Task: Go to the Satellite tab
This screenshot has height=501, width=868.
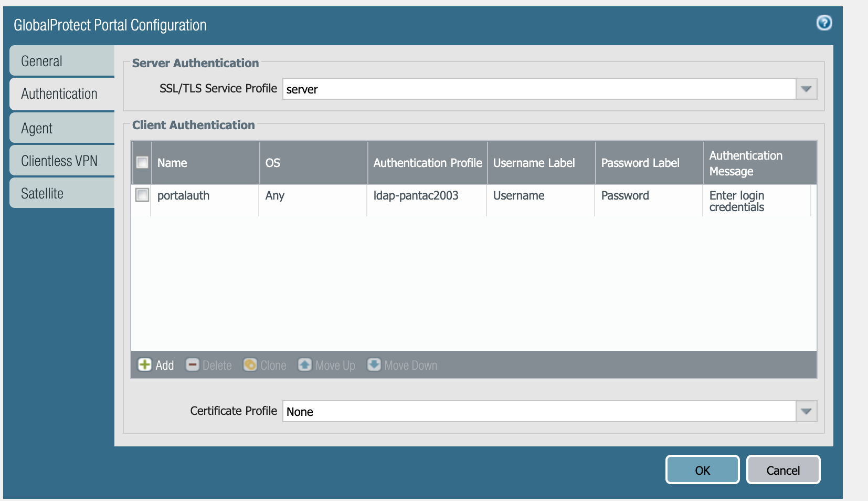Action: [62, 194]
